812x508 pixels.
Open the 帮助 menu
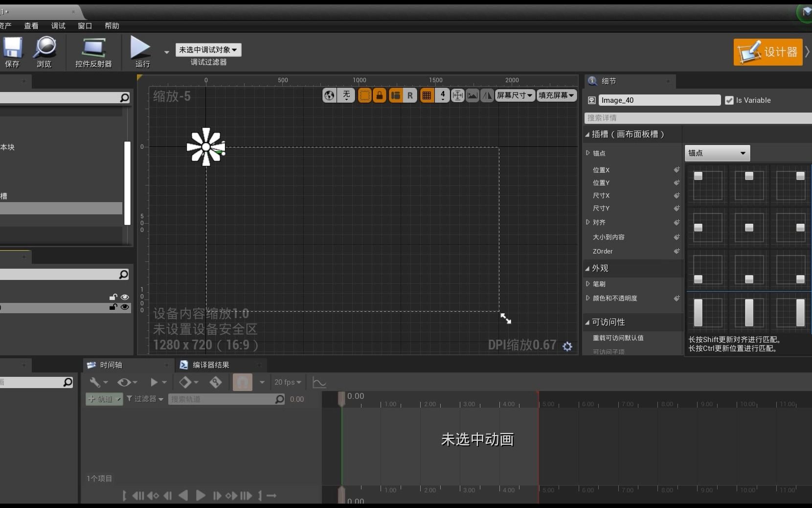pos(112,26)
